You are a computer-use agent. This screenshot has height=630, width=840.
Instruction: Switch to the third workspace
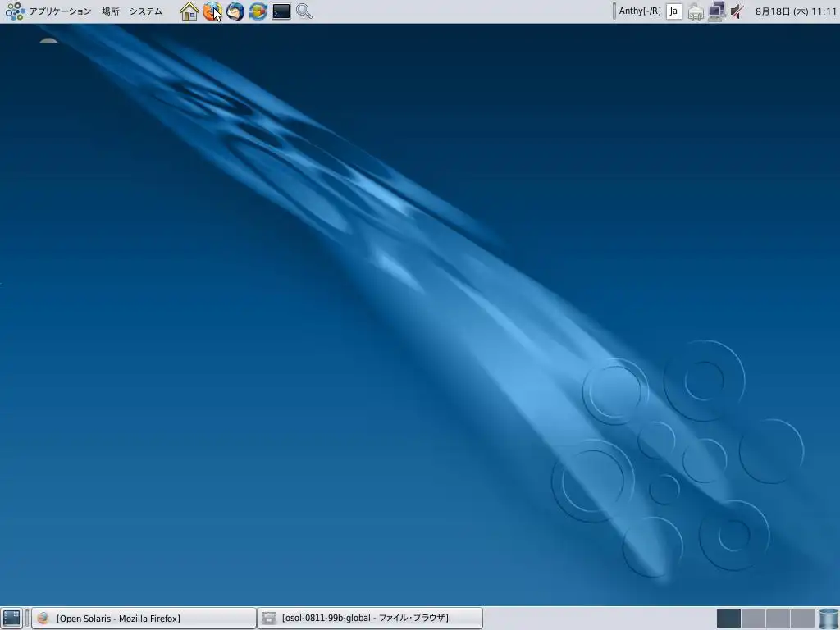(x=778, y=619)
